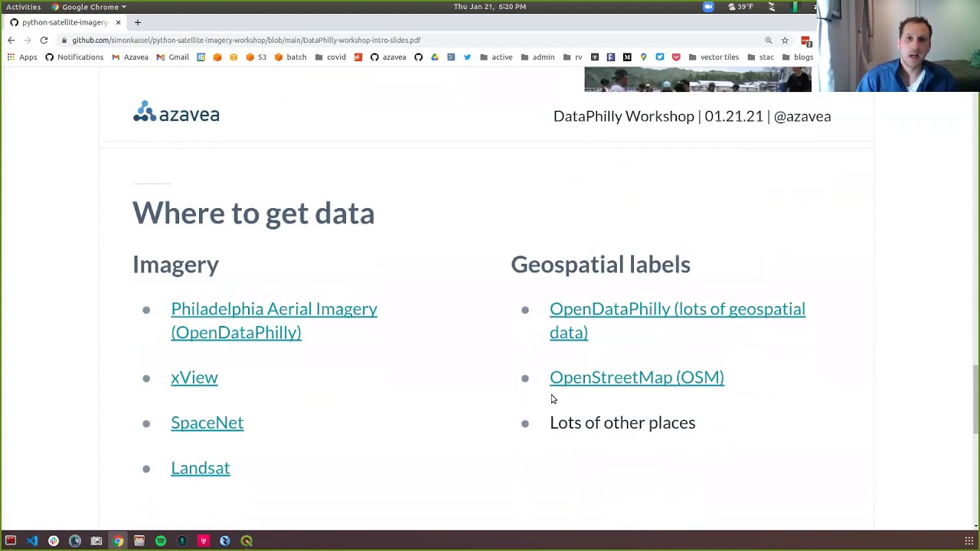Open the first red terminal icon in taskbar
Screen dimensions: 980x551
[x=11, y=541]
